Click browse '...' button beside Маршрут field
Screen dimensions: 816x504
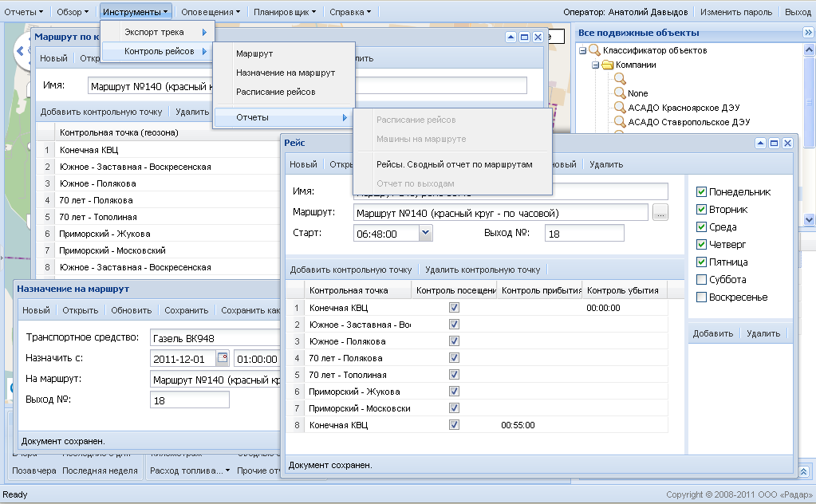coord(660,212)
